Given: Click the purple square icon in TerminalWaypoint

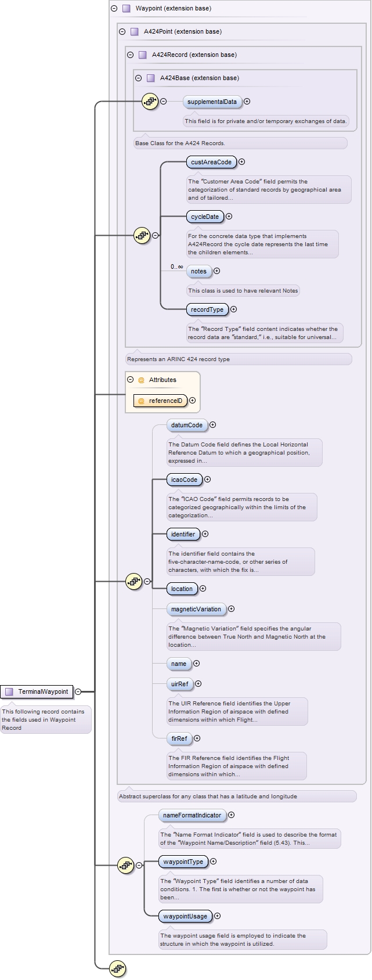Looking at the screenshot, I should point(9,691).
